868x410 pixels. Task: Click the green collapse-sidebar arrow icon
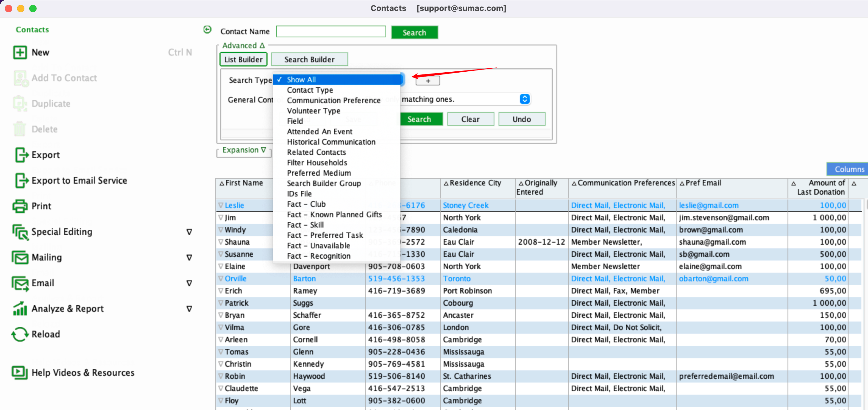click(207, 30)
